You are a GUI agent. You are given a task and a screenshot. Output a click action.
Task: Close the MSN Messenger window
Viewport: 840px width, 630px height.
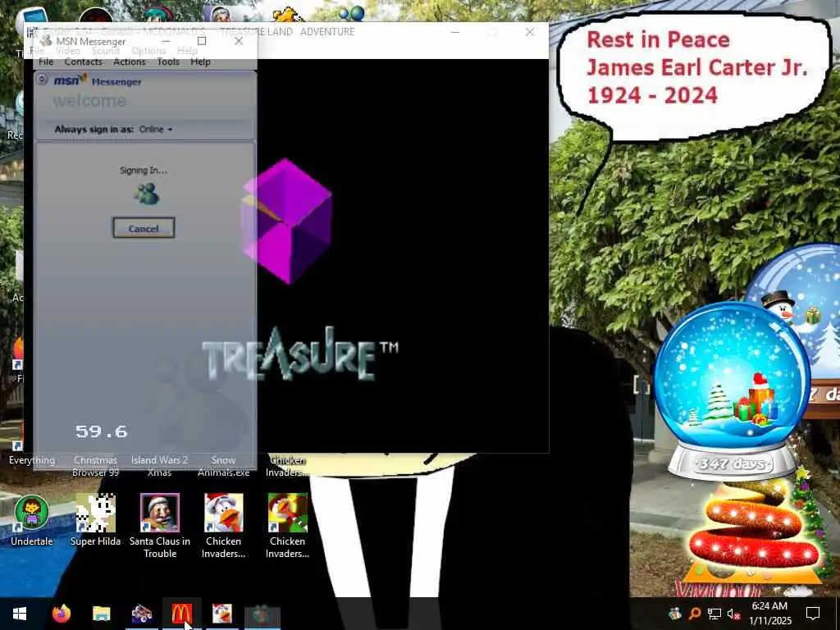coord(239,41)
